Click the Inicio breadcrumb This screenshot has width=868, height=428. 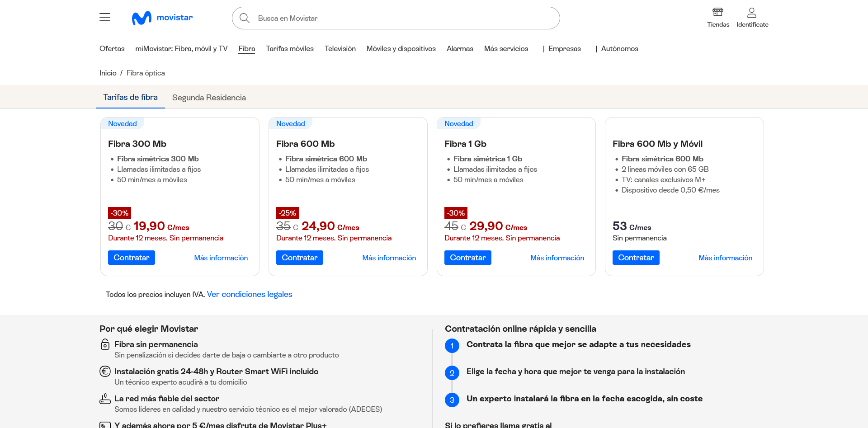(108, 73)
